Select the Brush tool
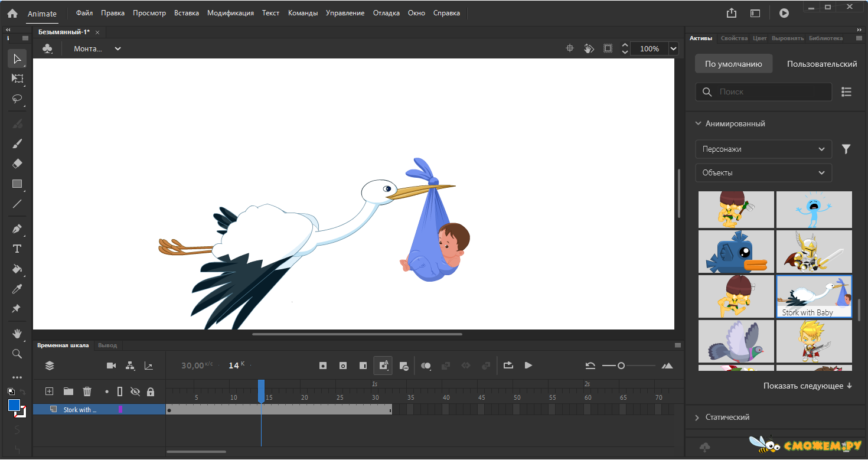Screen dimensions: 868x460 [17, 143]
